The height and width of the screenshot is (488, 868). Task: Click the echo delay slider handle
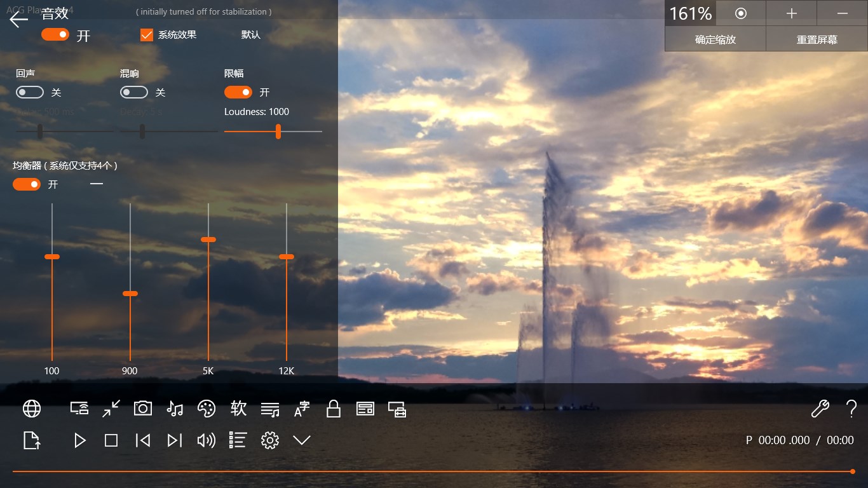(40, 132)
